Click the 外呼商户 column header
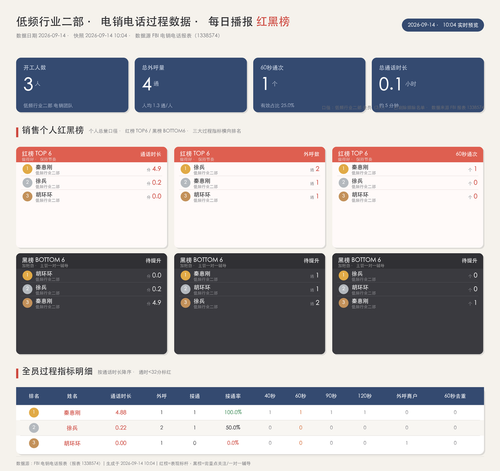The width and height of the screenshot is (500, 471). (x=406, y=396)
